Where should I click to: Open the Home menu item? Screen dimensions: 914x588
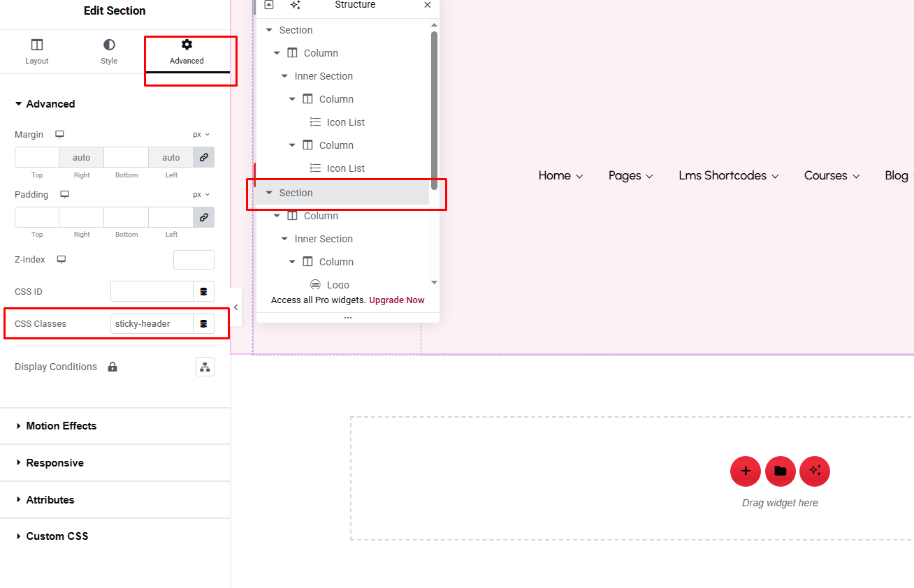coord(555,176)
